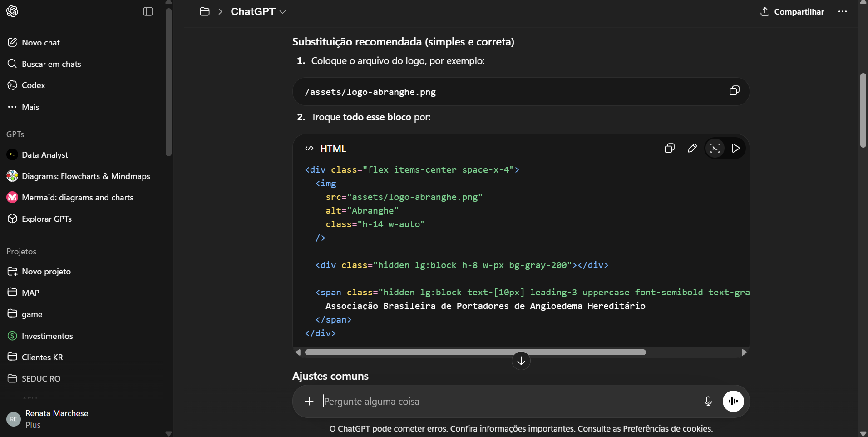This screenshot has width=868, height=437.
Task: Copy the HTML code block
Action: tap(670, 149)
